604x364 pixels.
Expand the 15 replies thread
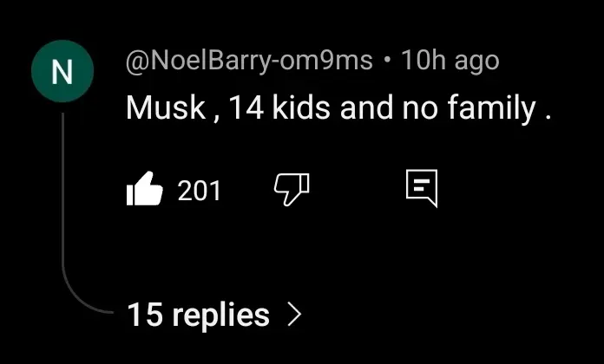pos(213,315)
